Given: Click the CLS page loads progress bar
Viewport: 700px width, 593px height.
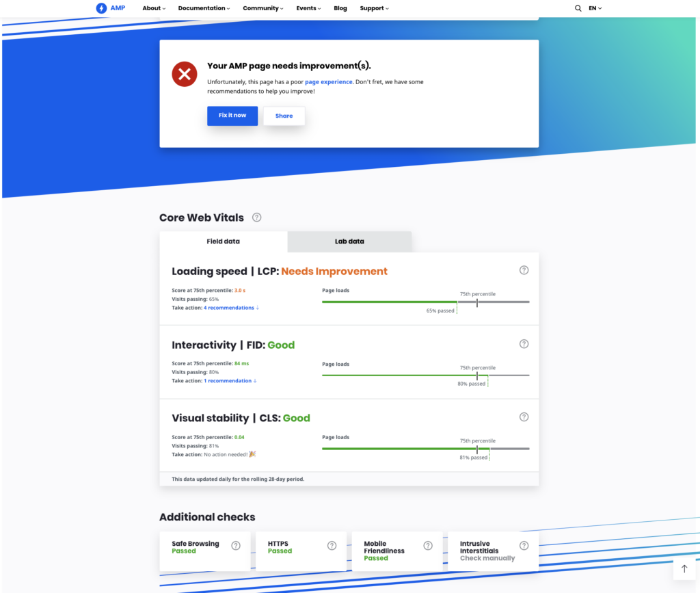Looking at the screenshot, I should 425,448.
